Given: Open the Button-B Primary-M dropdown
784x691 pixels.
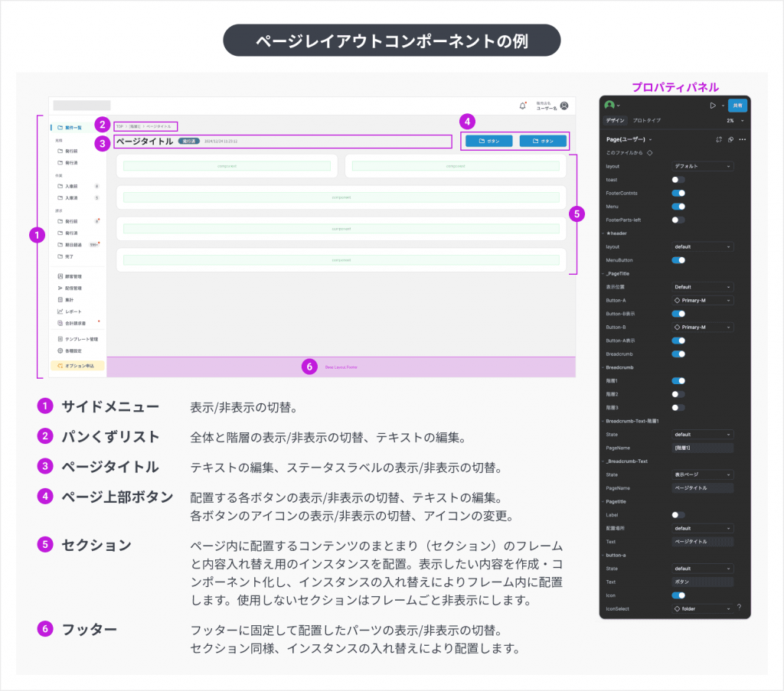Looking at the screenshot, I should pos(703,328).
